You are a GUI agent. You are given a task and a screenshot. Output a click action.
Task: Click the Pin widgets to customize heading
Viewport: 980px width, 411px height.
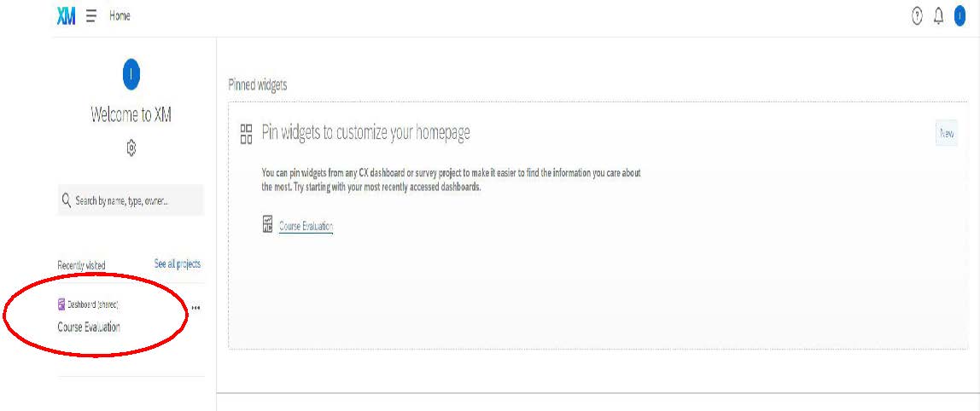pyautogui.click(x=365, y=132)
